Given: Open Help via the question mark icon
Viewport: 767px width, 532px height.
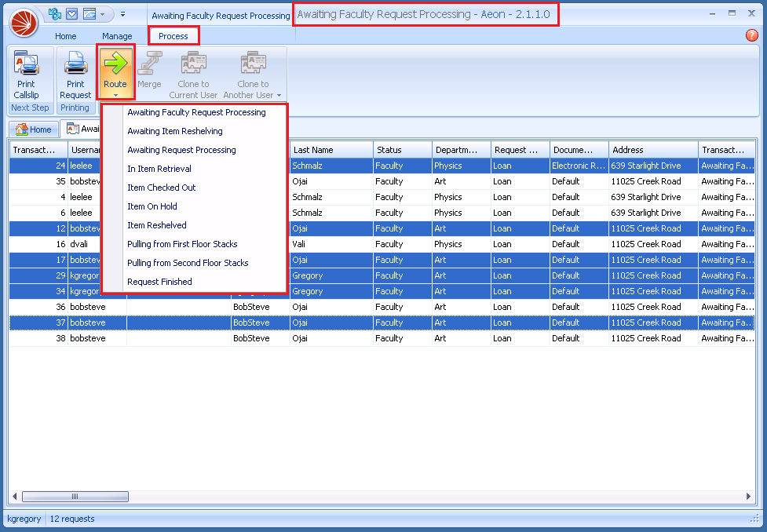Looking at the screenshot, I should click(751, 35).
